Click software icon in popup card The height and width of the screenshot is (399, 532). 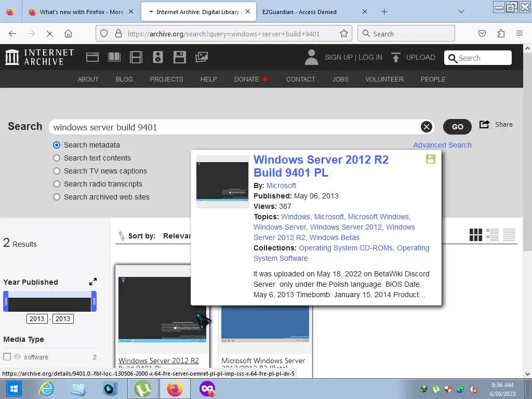pos(430,159)
